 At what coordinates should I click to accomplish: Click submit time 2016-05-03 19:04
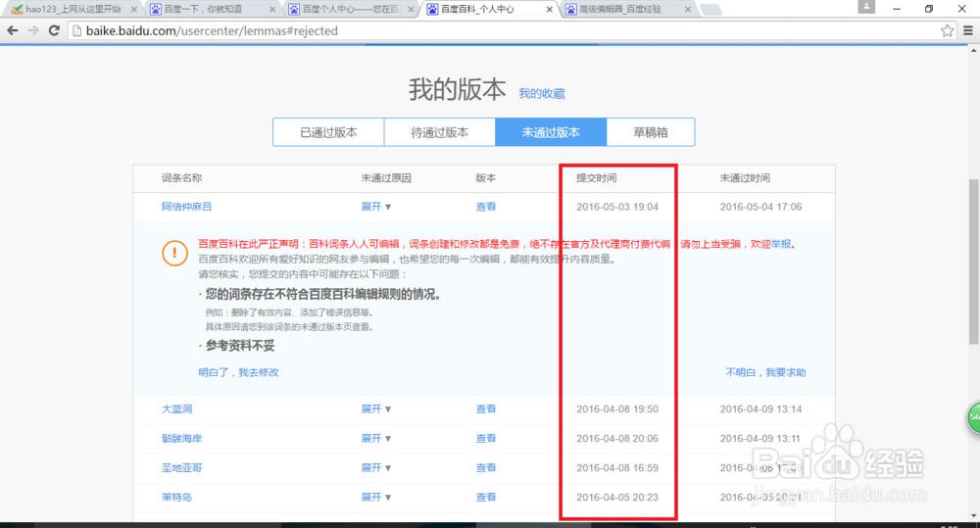[x=616, y=207]
